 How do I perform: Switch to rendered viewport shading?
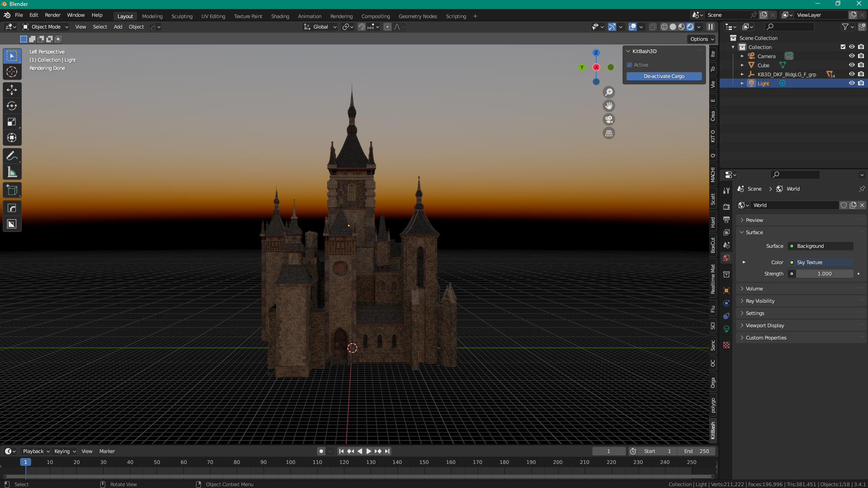[x=690, y=27]
